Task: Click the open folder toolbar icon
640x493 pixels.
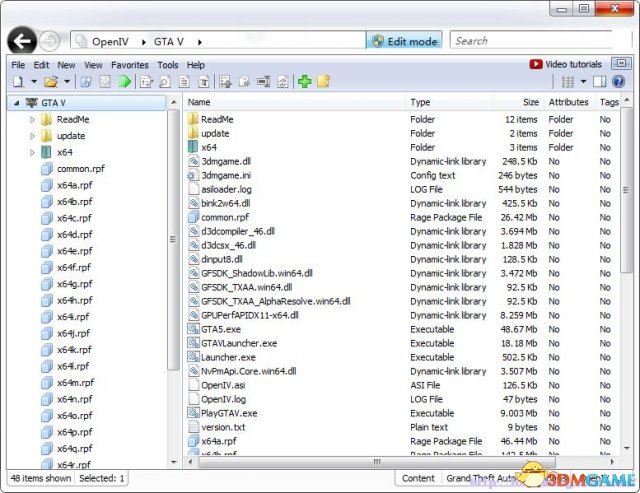Action: [46, 81]
